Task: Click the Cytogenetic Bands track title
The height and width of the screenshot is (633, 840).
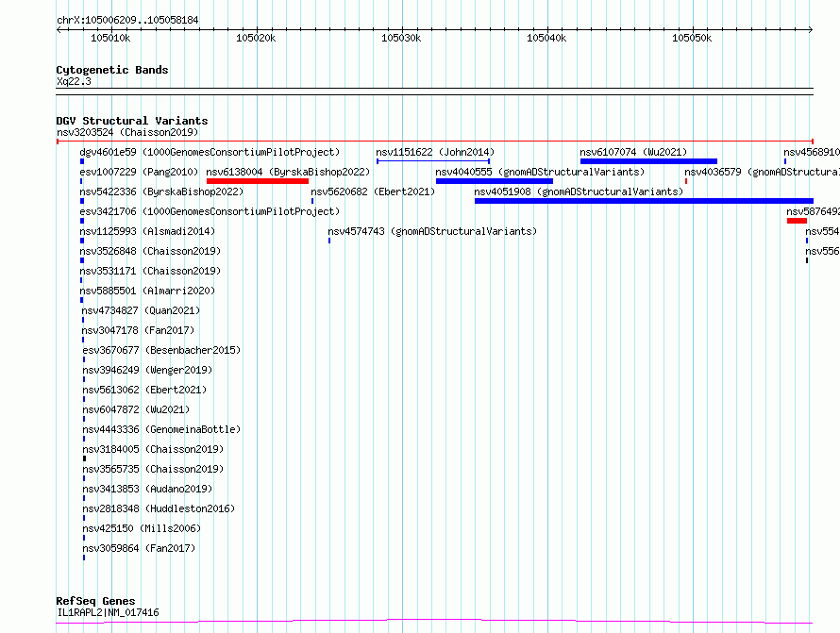Action: pos(112,70)
